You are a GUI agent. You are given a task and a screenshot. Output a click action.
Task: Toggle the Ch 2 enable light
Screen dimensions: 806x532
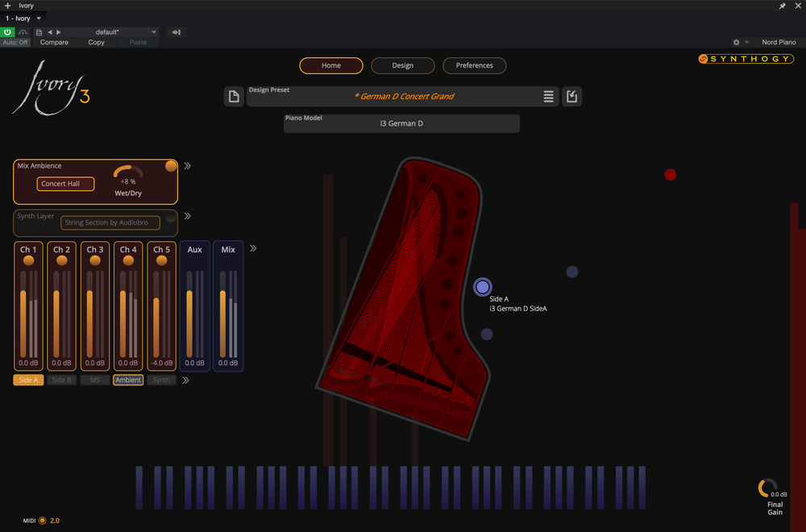pyautogui.click(x=62, y=260)
